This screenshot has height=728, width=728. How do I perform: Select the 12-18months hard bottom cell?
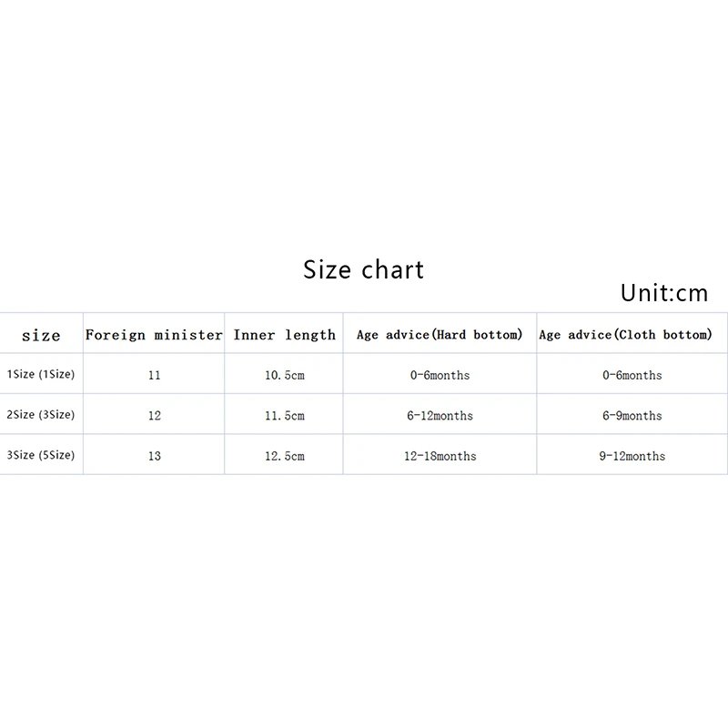tap(440, 456)
